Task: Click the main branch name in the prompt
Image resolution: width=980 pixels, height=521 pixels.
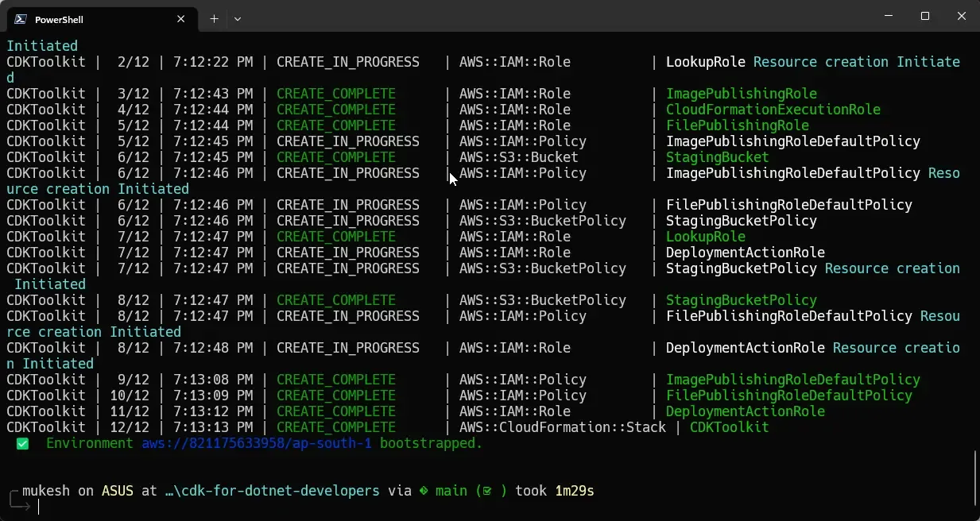Action: [x=451, y=490]
